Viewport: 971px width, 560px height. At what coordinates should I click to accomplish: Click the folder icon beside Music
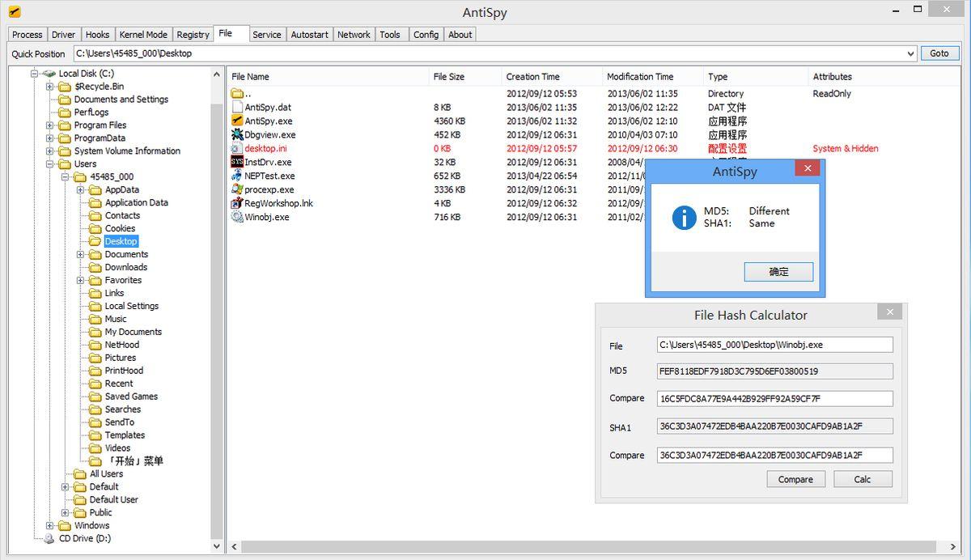95,319
